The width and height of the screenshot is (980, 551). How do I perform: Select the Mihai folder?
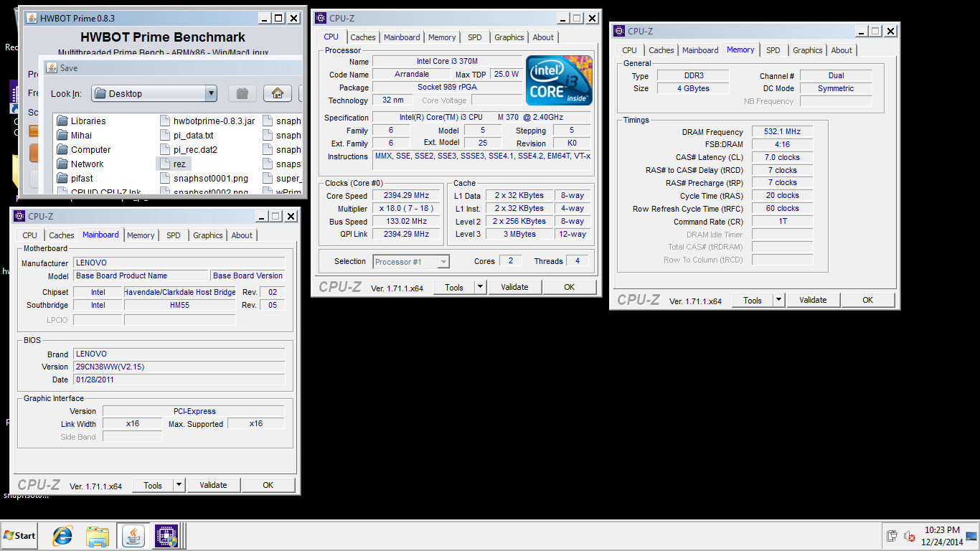(x=74, y=136)
